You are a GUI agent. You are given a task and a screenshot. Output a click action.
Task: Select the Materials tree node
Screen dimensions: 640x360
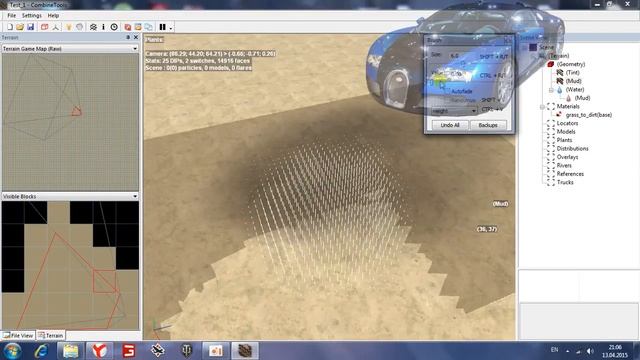coord(568,107)
